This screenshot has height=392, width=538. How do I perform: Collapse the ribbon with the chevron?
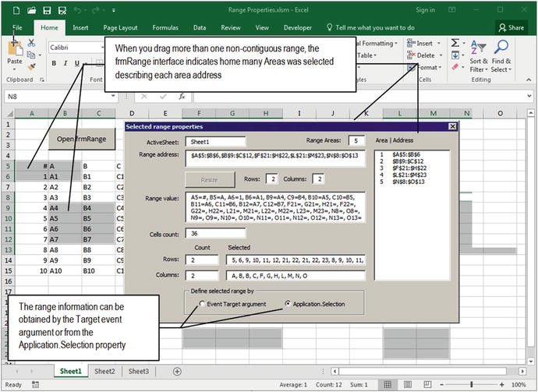coord(529,79)
